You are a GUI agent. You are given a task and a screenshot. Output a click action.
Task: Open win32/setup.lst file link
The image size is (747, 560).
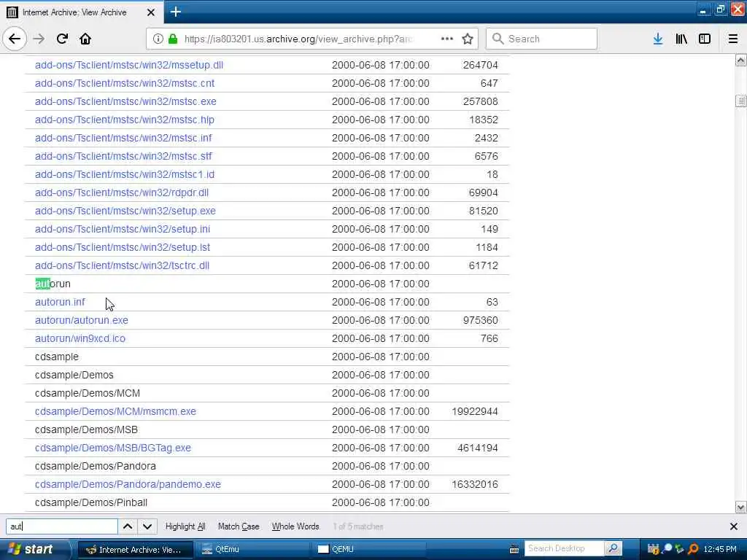point(123,247)
